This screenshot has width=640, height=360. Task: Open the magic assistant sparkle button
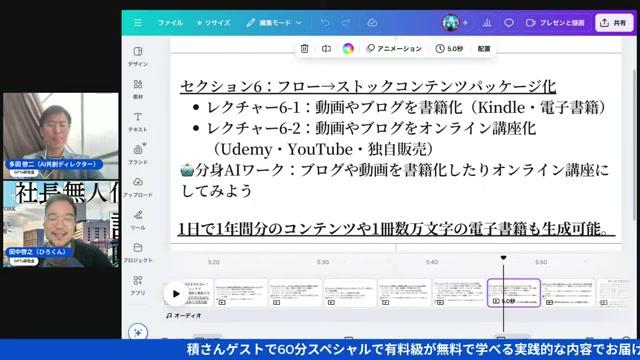(x=138, y=332)
